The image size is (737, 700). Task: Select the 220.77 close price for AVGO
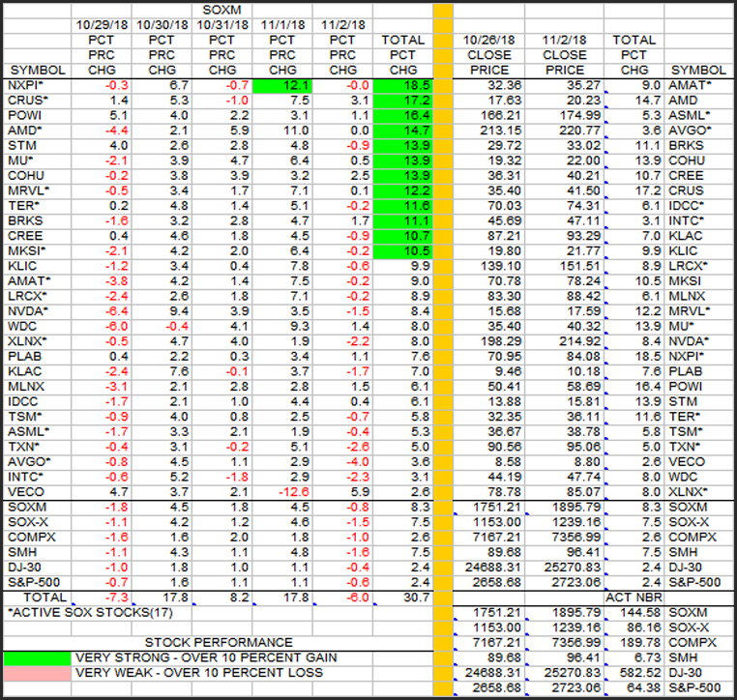point(579,131)
